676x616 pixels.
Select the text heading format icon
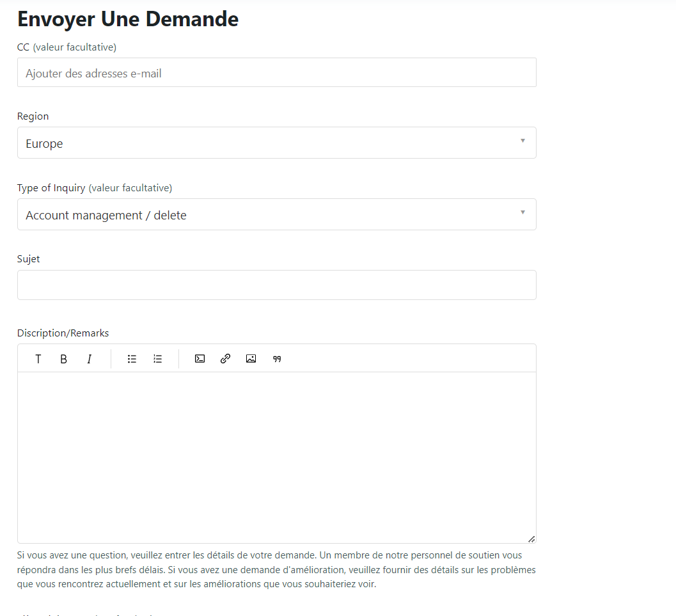coord(38,359)
